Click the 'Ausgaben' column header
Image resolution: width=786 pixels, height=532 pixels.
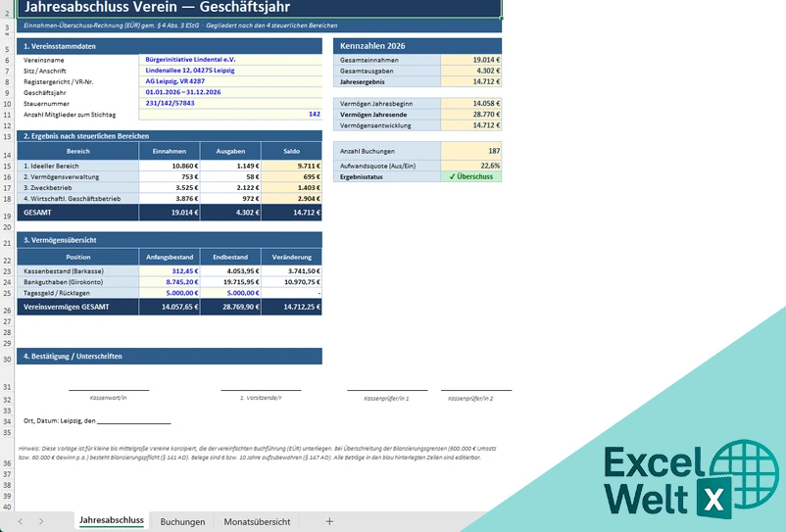[x=230, y=151]
